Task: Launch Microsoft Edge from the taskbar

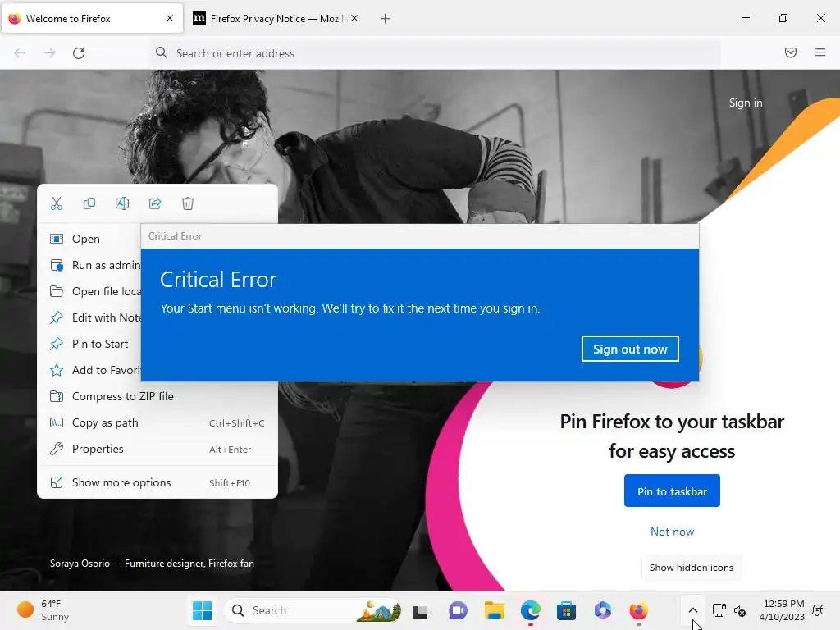Action: pos(531,610)
